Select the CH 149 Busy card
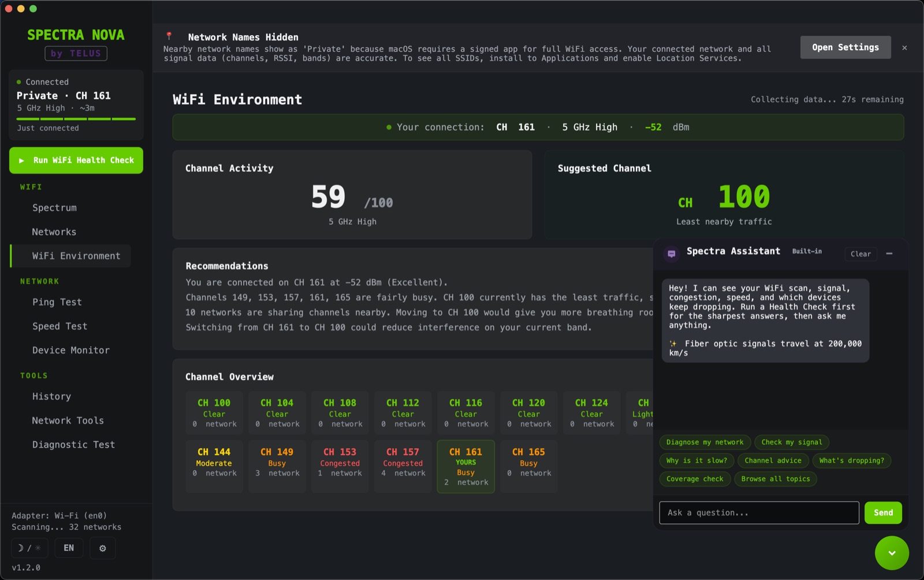This screenshot has width=924, height=580. point(277,467)
